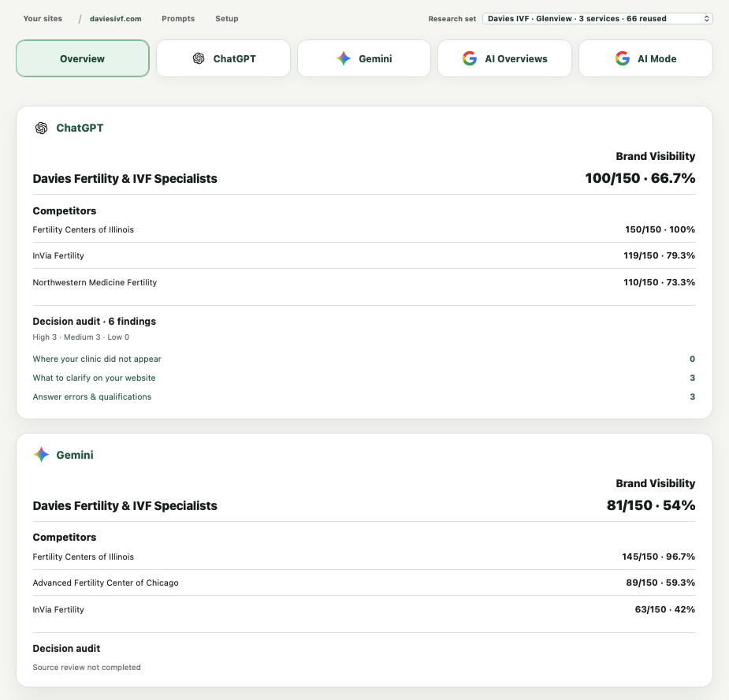This screenshot has height=700, width=729.
Task: Switch to the ChatGPT tab
Action: (224, 58)
